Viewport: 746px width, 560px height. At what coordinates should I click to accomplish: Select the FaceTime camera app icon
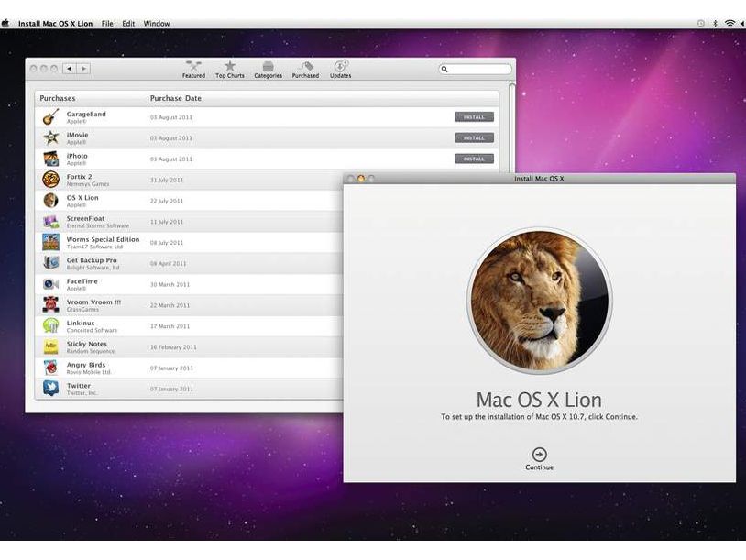pos(50,283)
